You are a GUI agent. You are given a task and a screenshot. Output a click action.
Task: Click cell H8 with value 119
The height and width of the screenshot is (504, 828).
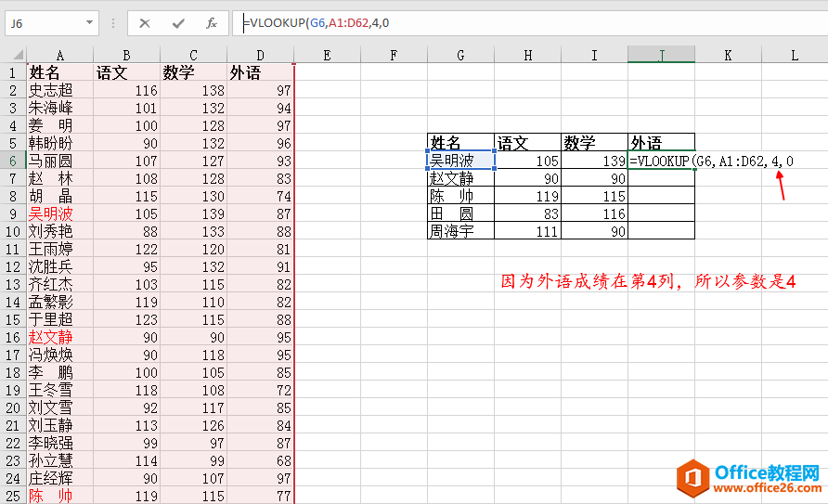pos(527,196)
